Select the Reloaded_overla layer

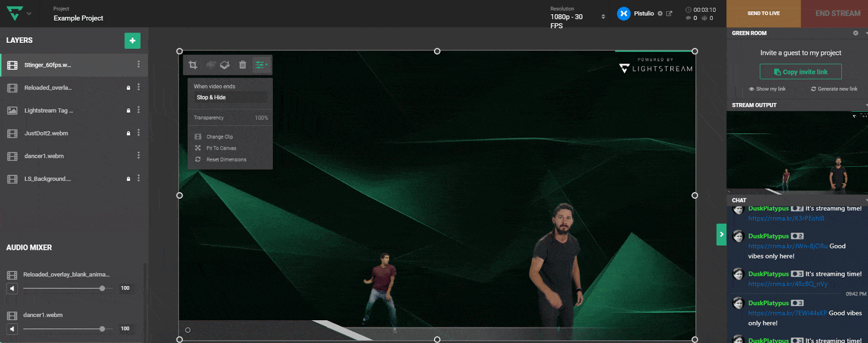point(74,88)
